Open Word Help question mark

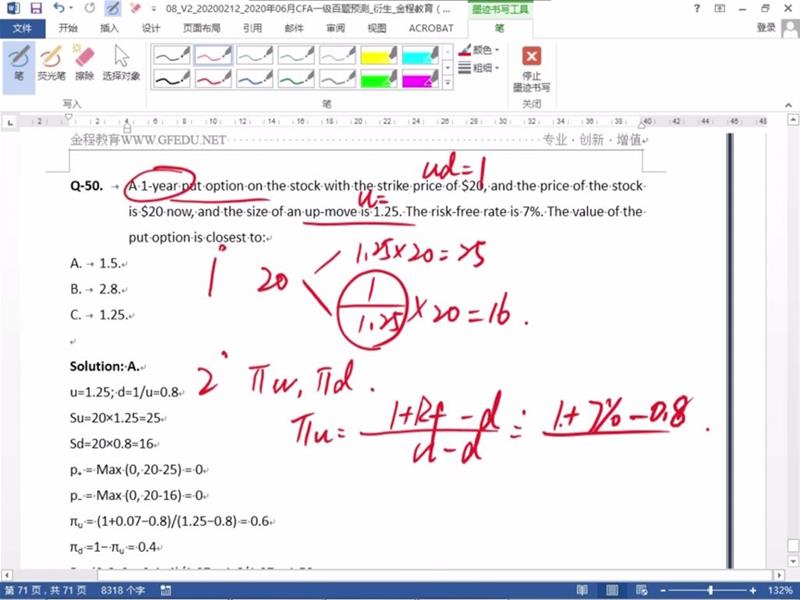[x=697, y=8]
